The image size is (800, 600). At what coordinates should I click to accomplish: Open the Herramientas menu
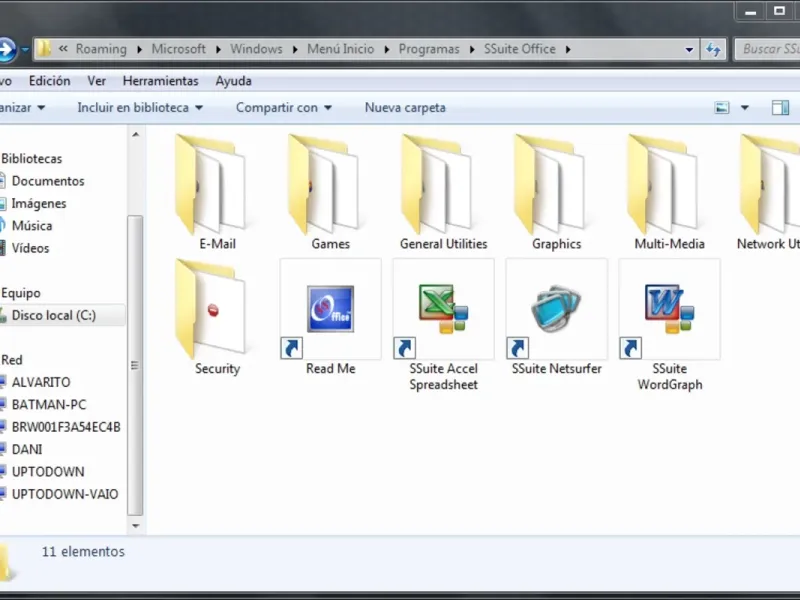pos(160,81)
